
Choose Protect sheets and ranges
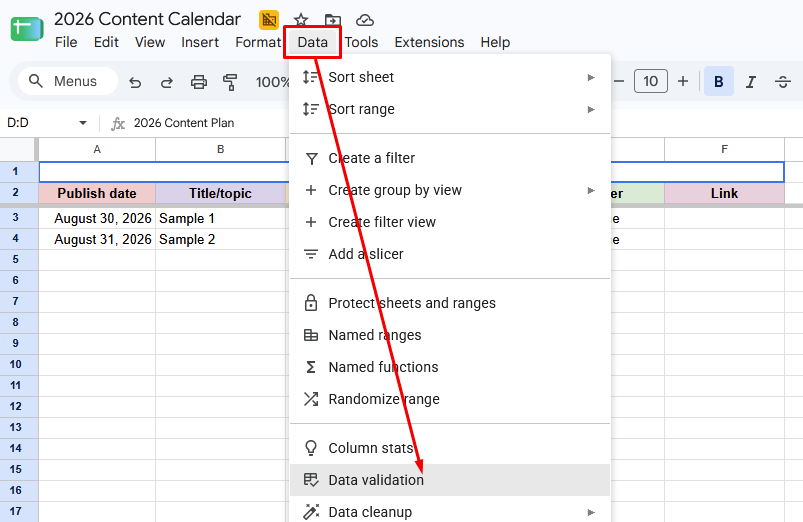pyautogui.click(x=450, y=303)
